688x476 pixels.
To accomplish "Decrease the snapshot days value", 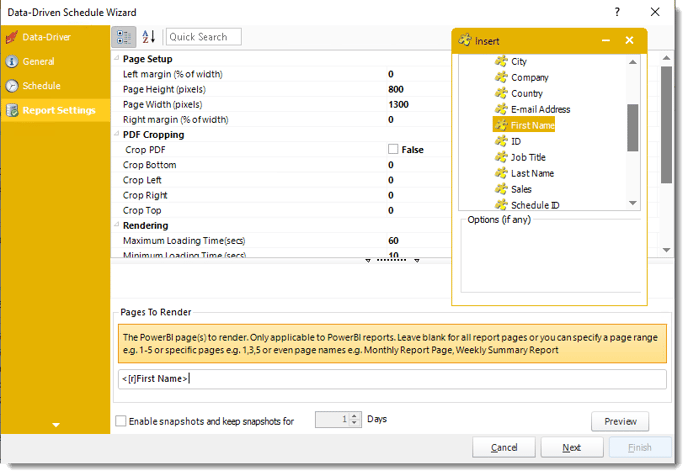I will coord(355,423).
